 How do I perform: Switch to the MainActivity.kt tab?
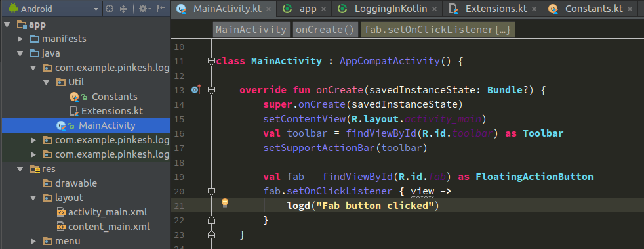(224, 9)
